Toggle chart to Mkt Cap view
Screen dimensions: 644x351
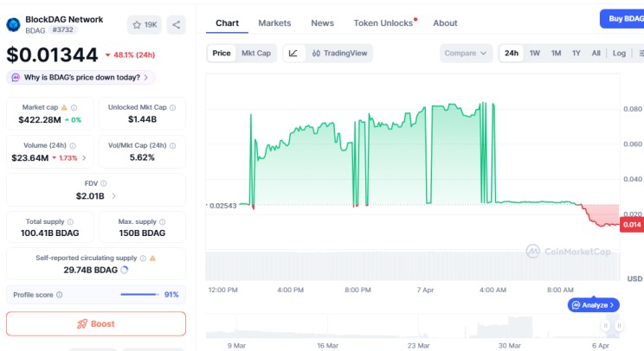pyautogui.click(x=255, y=54)
